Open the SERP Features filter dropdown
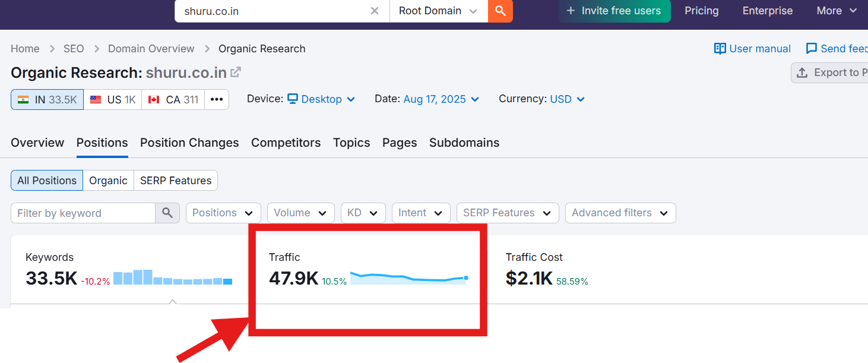Screen dimensions: 868x363 (x=508, y=213)
